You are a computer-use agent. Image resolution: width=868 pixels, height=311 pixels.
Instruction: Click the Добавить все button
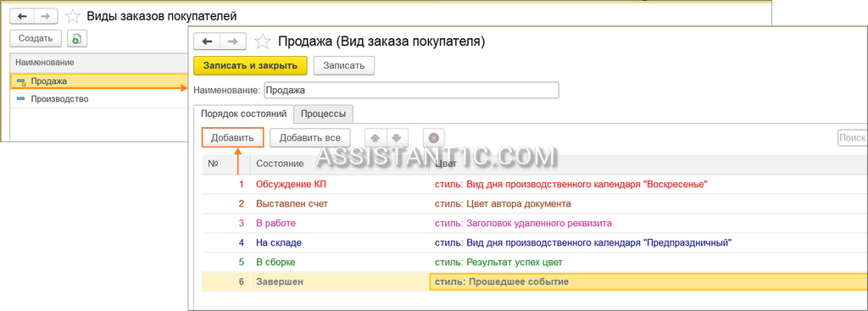(x=310, y=138)
